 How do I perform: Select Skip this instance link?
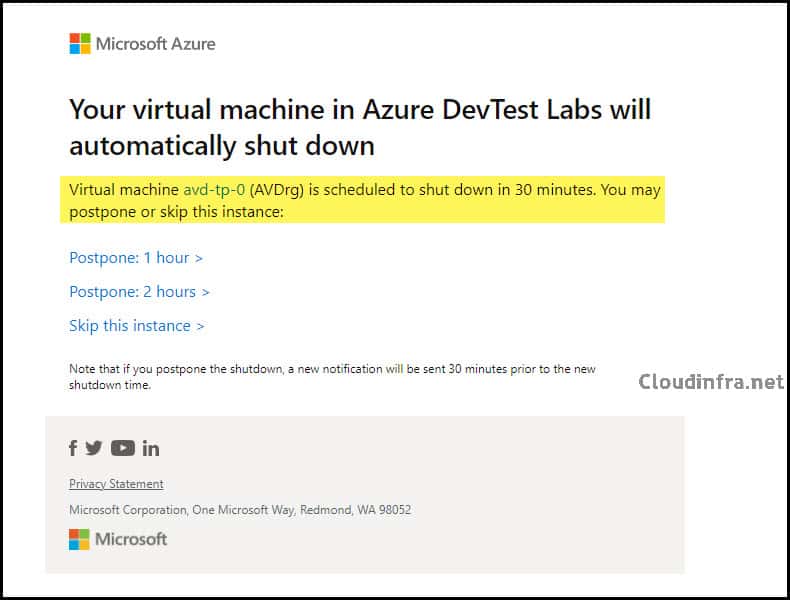(x=137, y=326)
